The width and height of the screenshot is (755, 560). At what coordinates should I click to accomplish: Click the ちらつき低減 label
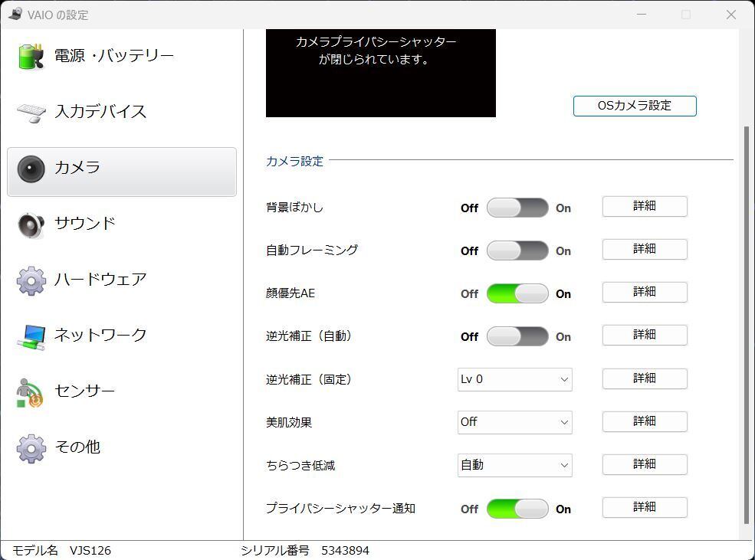pyautogui.click(x=300, y=465)
